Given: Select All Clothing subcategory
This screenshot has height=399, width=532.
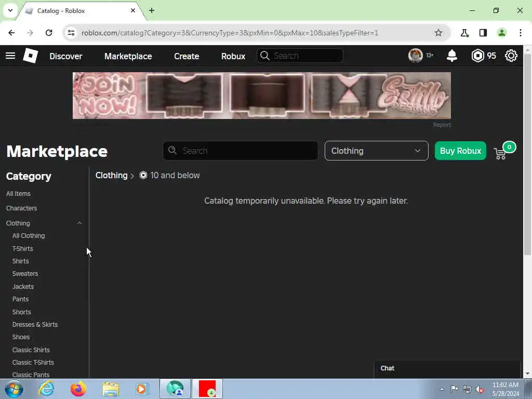Looking at the screenshot, I should (29, 235).
